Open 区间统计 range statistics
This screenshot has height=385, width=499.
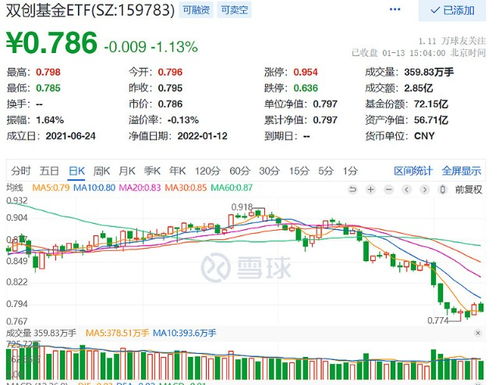[413, 171]
